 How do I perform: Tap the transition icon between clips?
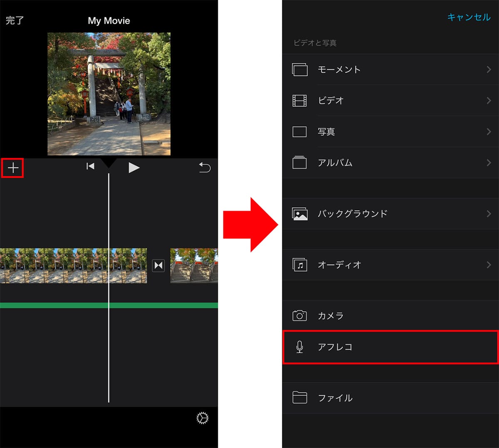(x=158, y=266)
